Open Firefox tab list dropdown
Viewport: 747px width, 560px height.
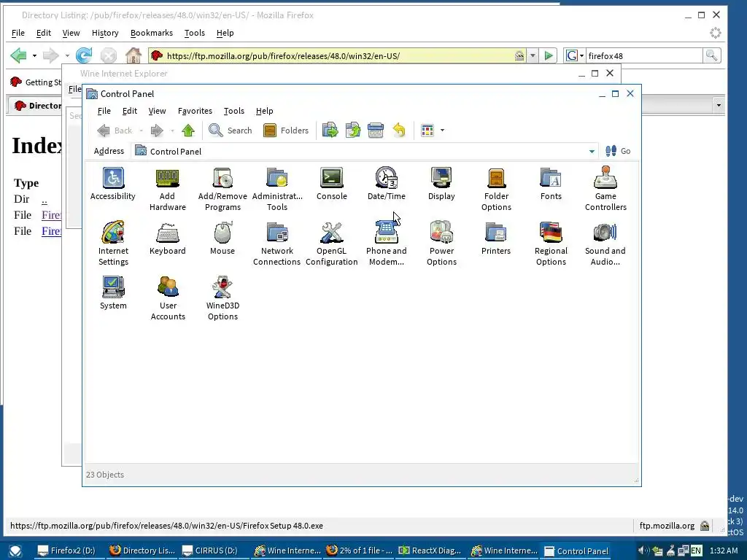point(719,105)
